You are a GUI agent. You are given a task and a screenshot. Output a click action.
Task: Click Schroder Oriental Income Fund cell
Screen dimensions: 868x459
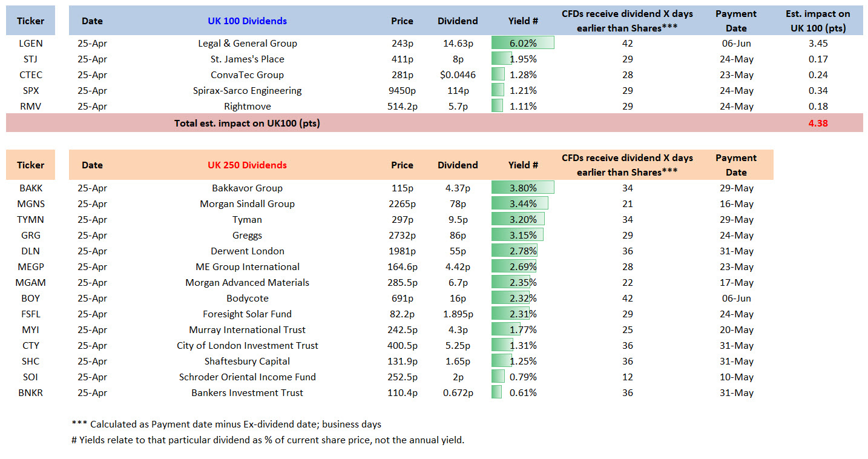[x=247, y=377]
